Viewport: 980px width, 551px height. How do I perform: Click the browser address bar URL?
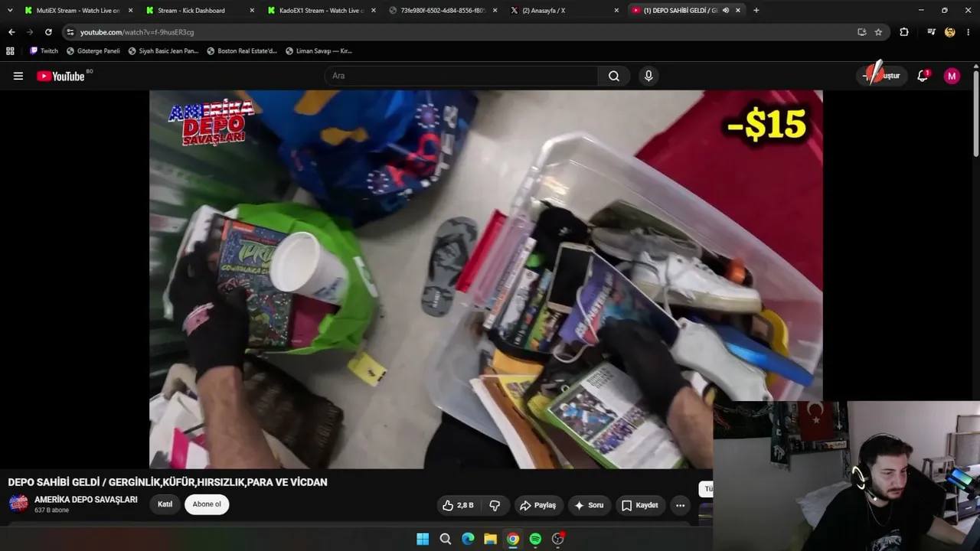[x=137, y=32]
